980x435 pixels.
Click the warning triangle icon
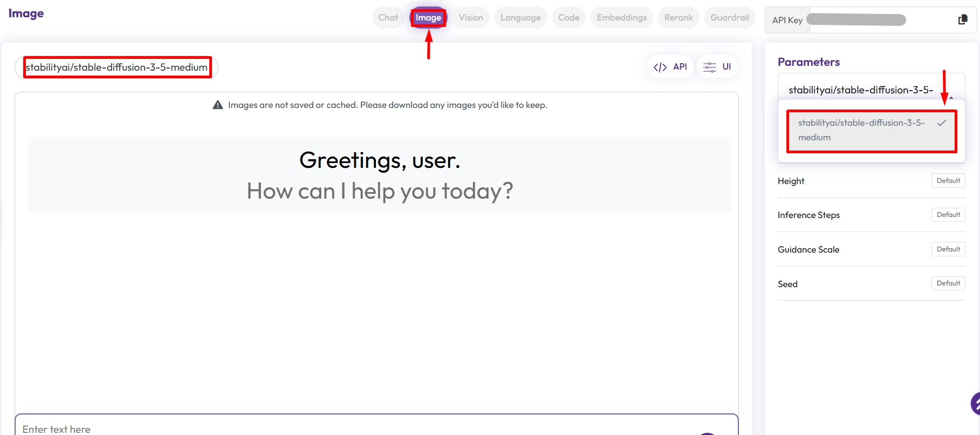pyautogui.click(x=218, y=105)
